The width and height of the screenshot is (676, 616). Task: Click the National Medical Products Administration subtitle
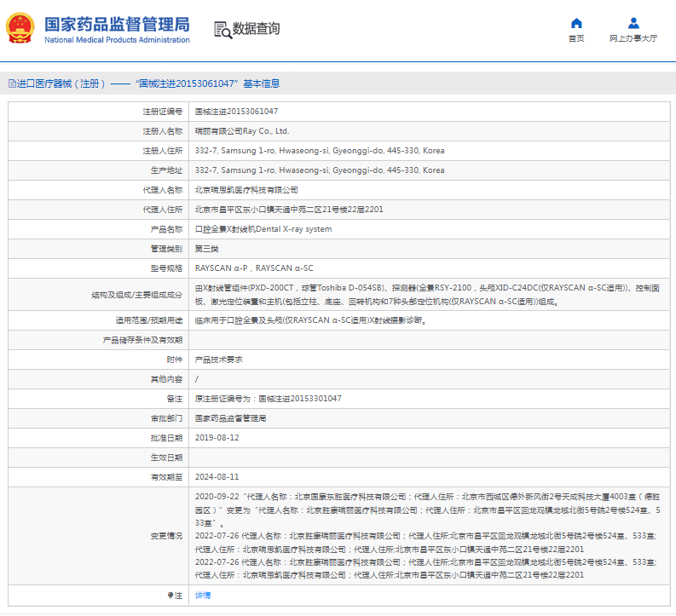[x=117, y=40]
